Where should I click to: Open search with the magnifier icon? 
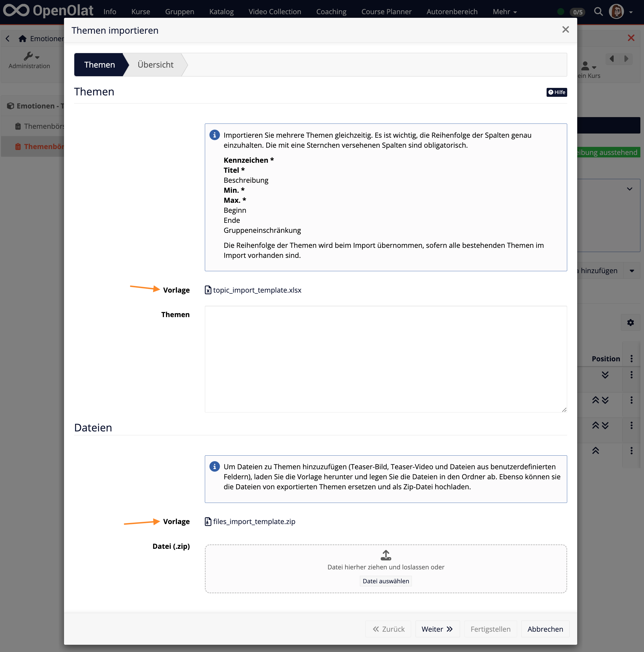pos(598,11)
